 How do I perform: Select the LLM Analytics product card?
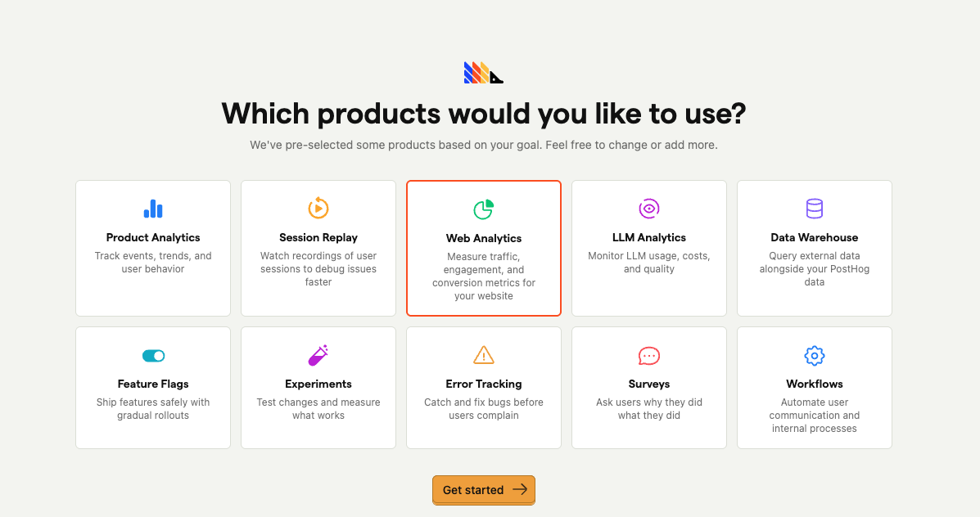649,248
